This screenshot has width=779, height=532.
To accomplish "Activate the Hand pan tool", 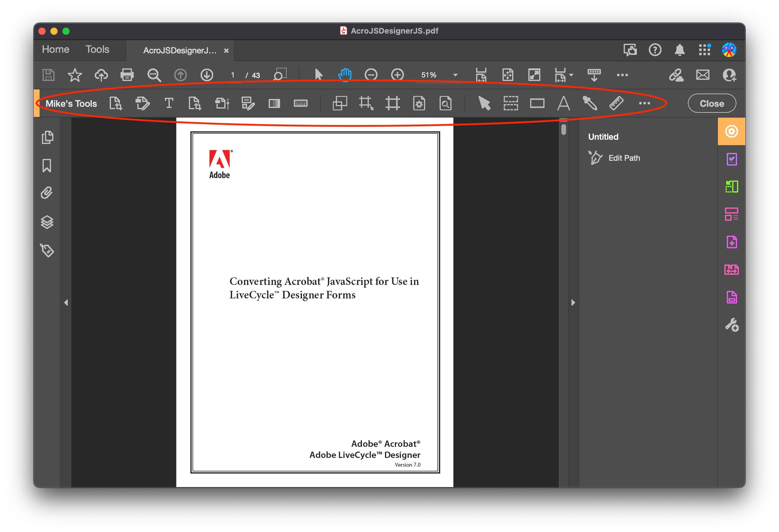I will click(345, 75).
